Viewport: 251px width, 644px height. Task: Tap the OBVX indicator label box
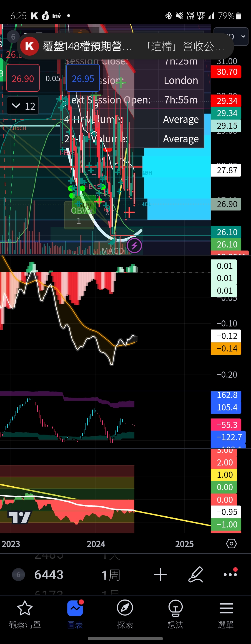coord(79,216)
